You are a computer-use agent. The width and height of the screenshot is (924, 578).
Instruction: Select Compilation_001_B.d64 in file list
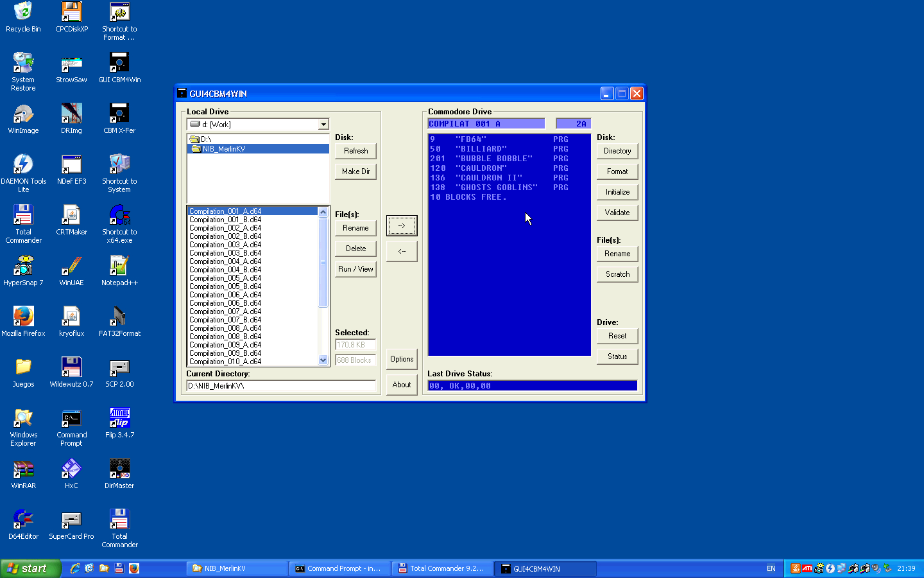point(253,220)
